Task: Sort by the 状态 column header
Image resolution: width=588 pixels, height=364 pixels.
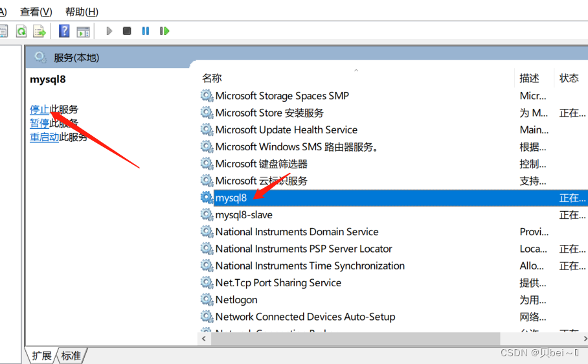Action: point(569,78)
